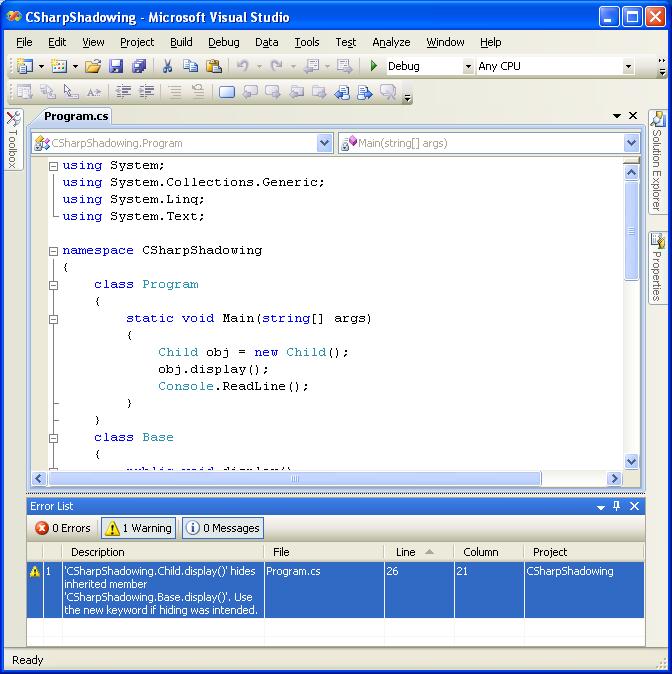
Task: Open the Debug menu
Action: point(224,42)
